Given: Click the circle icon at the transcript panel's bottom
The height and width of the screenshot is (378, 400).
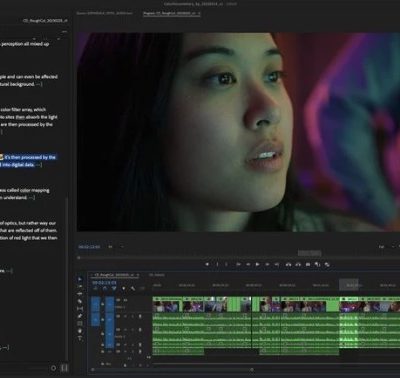Looking at the screenshot, I should click(53, 368).
